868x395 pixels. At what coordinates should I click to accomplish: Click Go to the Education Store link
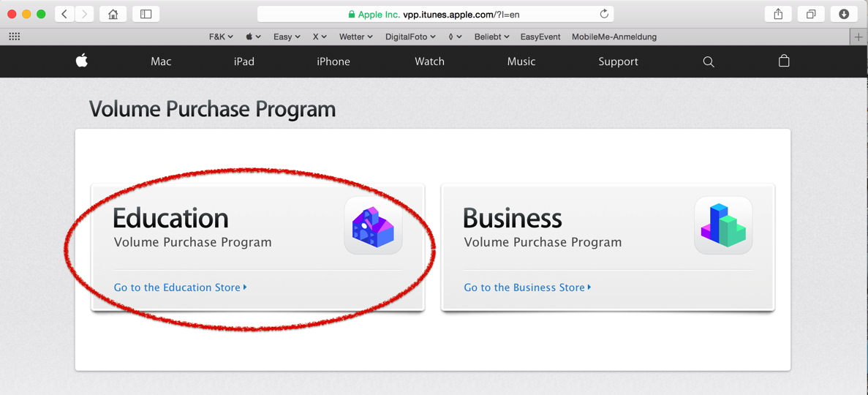(x=180, y=287)
